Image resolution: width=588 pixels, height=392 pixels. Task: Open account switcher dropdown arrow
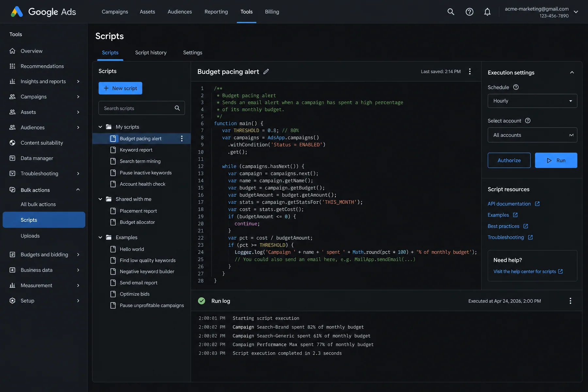576,12
